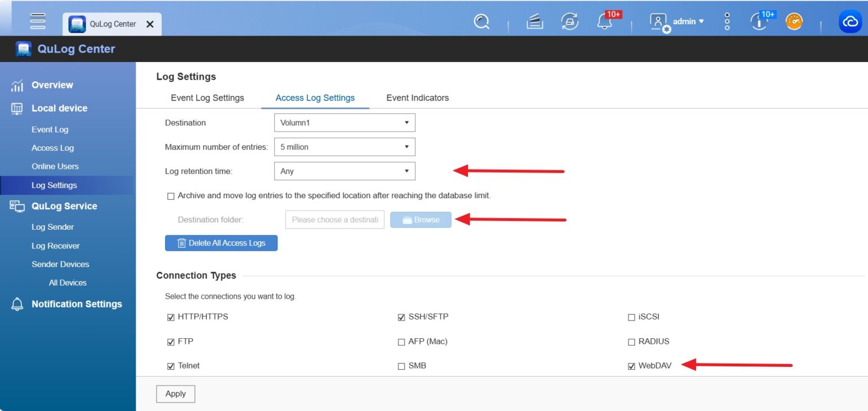Open Access Log in the sidebar
The width and height of the screenshot is (868, 411).
[x=53, y=148]
